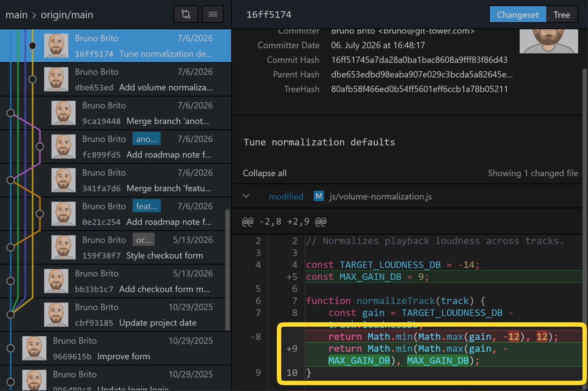Screen dimensions: 588x391
Task: Click the 'Showing 1 changed file' label
Action: coord(533,173)
